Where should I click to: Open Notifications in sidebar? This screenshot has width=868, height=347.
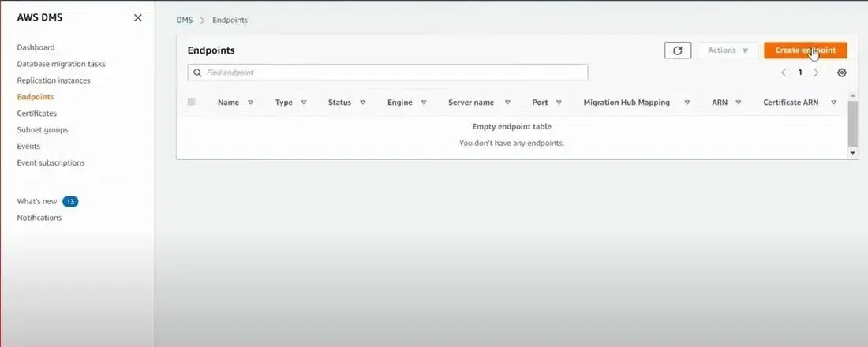point(39,218)
